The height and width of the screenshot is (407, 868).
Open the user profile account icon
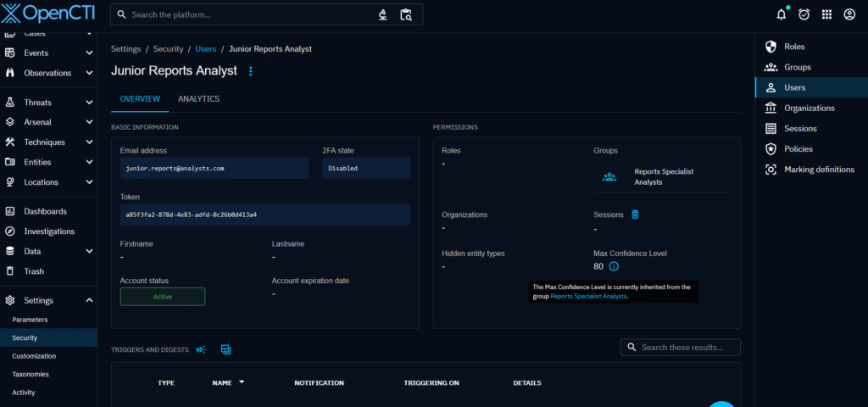coord(849,14)
